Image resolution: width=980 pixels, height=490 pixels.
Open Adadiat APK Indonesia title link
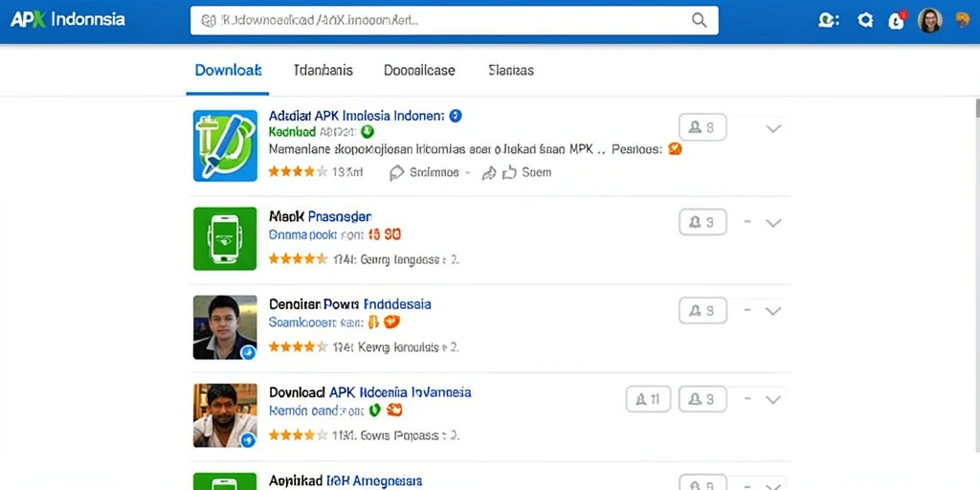click(x=356, y=116)
